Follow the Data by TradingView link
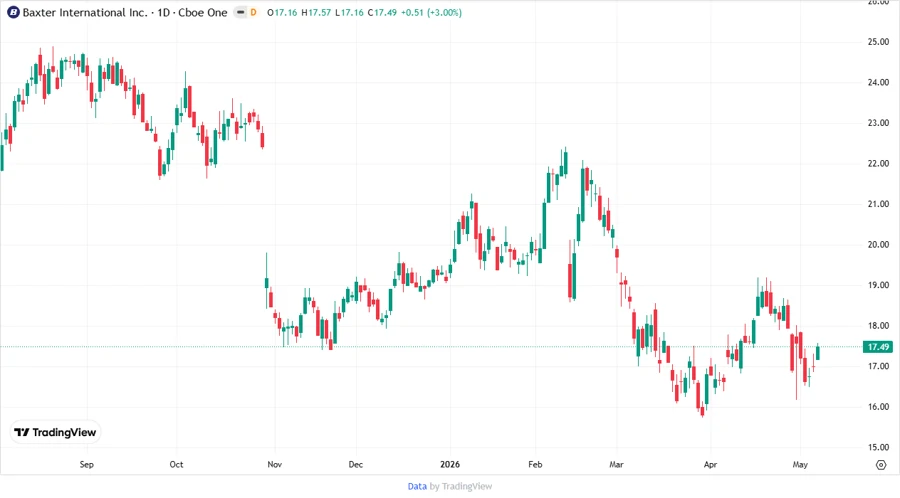Screen dimensions: 900x498 coord(450,486)
